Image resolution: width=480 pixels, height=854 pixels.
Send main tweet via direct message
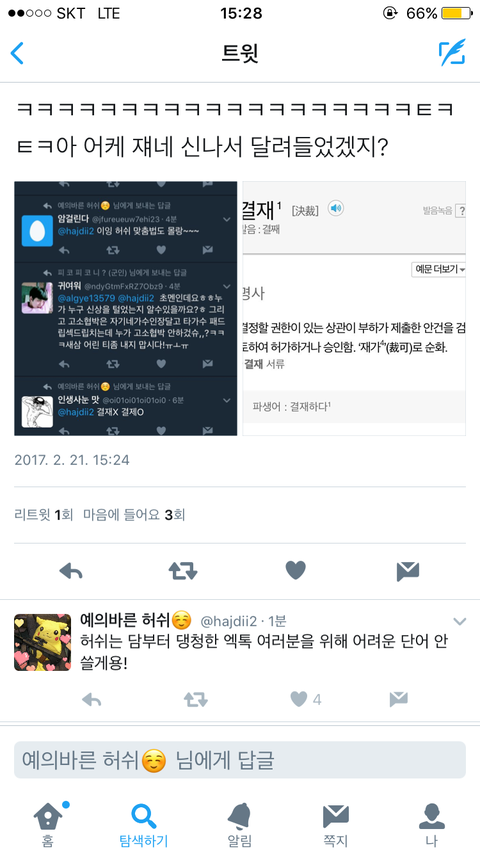click(x=408, y=571)
